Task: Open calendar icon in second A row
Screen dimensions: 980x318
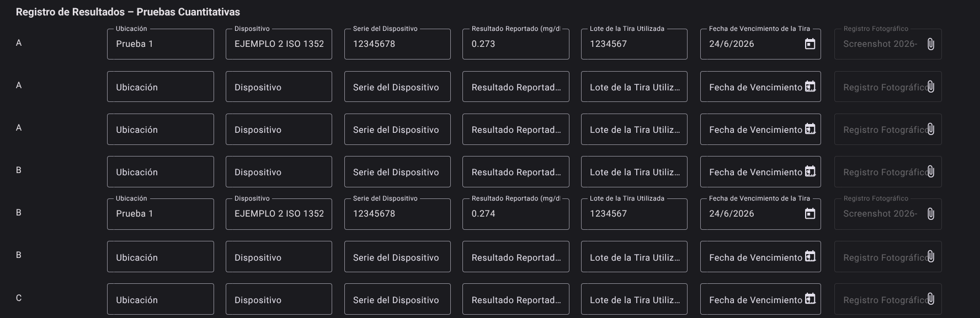Action: [x=809, y=87]
